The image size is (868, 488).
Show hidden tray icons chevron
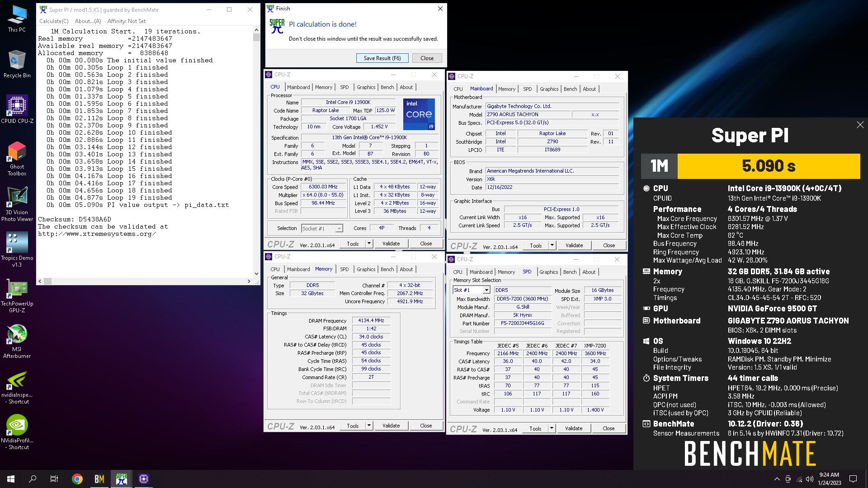point(777,479)
